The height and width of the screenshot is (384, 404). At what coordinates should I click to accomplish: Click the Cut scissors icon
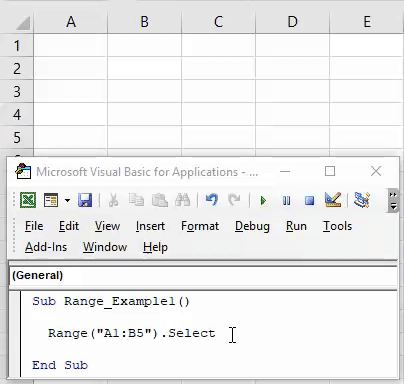pos(113,200)
